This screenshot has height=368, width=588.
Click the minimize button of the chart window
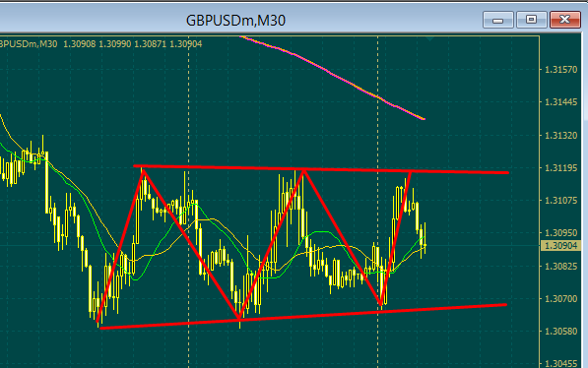click(x=498, y=20)
